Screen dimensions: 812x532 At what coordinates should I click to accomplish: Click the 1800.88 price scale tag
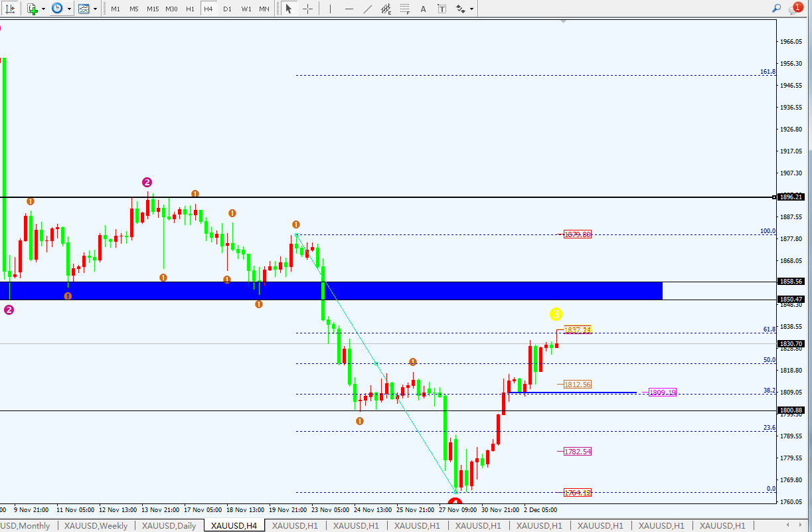[791, 410]
